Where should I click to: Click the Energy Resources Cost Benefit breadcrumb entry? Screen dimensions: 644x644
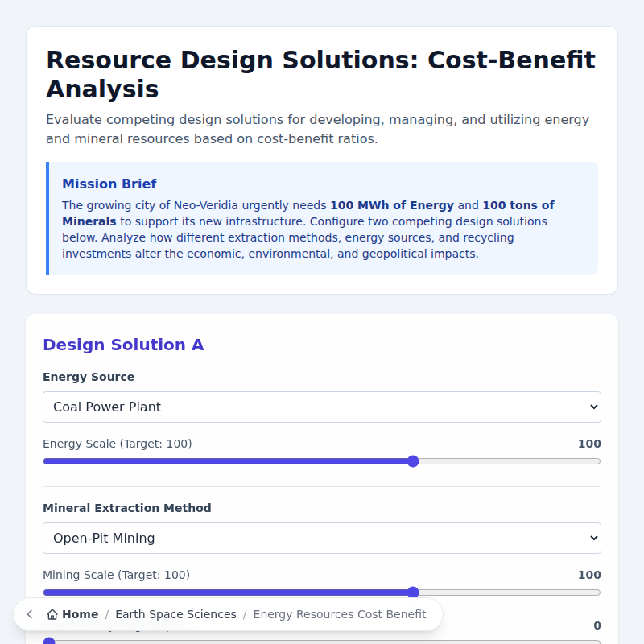tap(340, 613)
